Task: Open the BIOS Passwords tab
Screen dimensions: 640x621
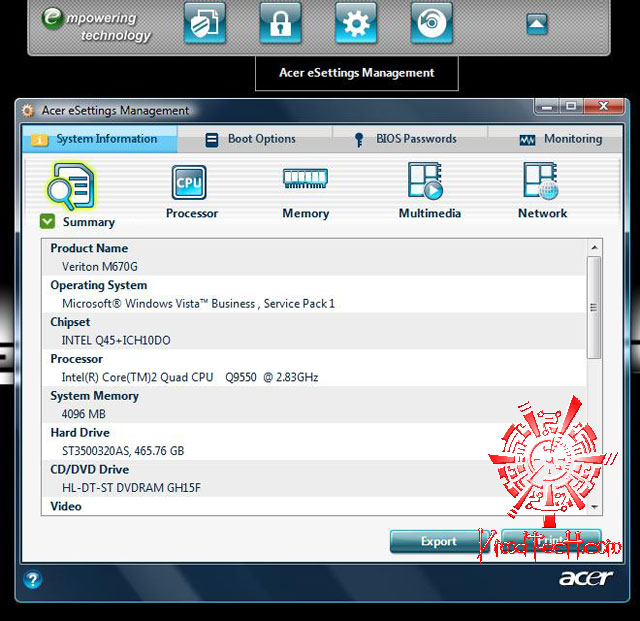Action: pyautogui.click(x=410, y=139)
